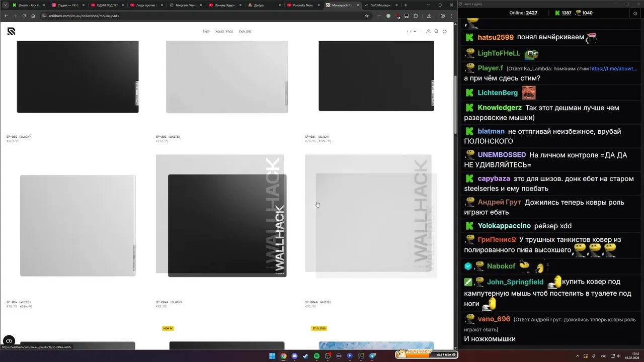The width and height of the screenshot is (644, 362).
Task: Open Chrome three-dot menu
Action: click(x=451, y=16)
